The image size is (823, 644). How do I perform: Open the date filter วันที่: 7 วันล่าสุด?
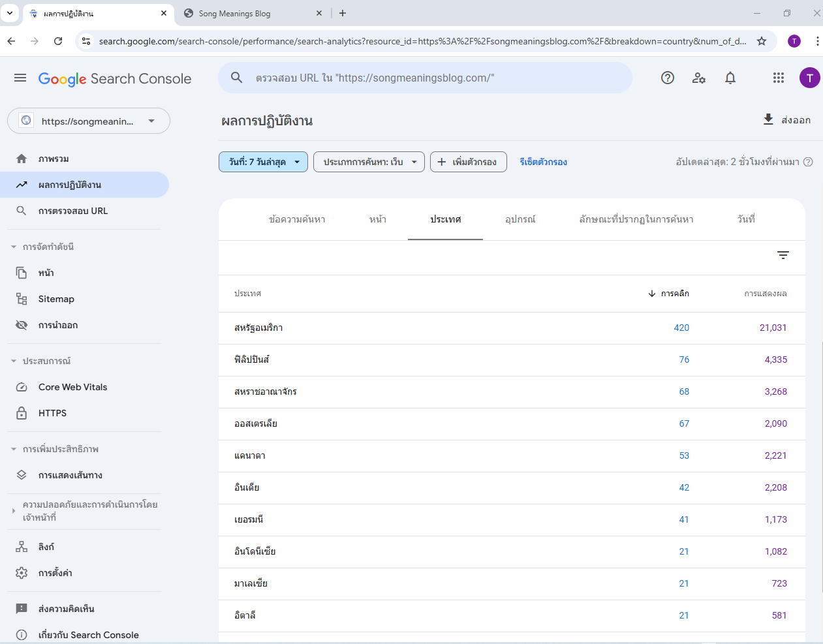coord(263,162)
